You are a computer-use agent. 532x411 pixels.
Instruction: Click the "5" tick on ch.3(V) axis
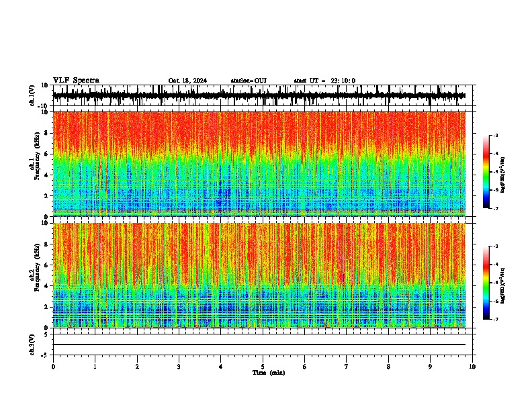46,334
